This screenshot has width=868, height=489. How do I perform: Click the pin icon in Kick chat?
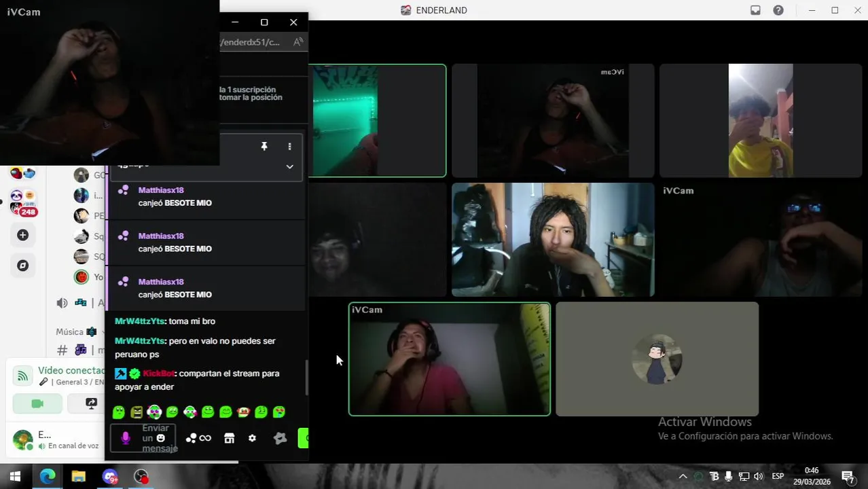point(264,146)
